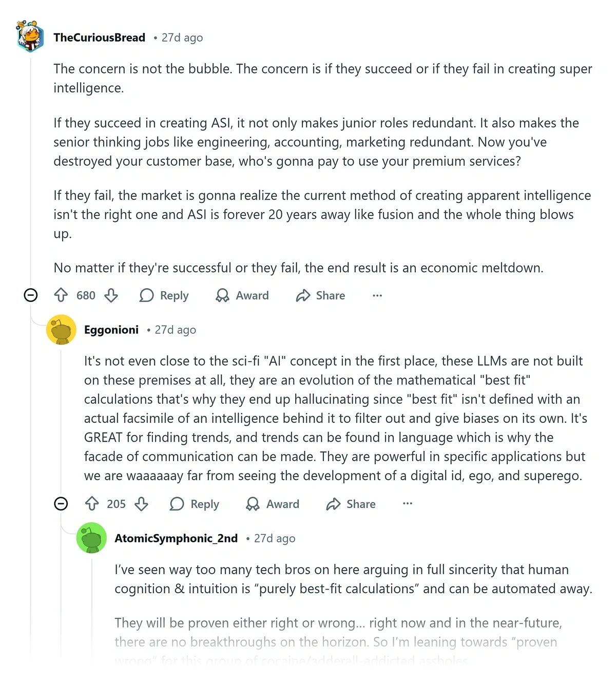Collapse Eggonioni's reply thread
The width and height of the screenshot is (616, 680).
[x=61, y=504]
